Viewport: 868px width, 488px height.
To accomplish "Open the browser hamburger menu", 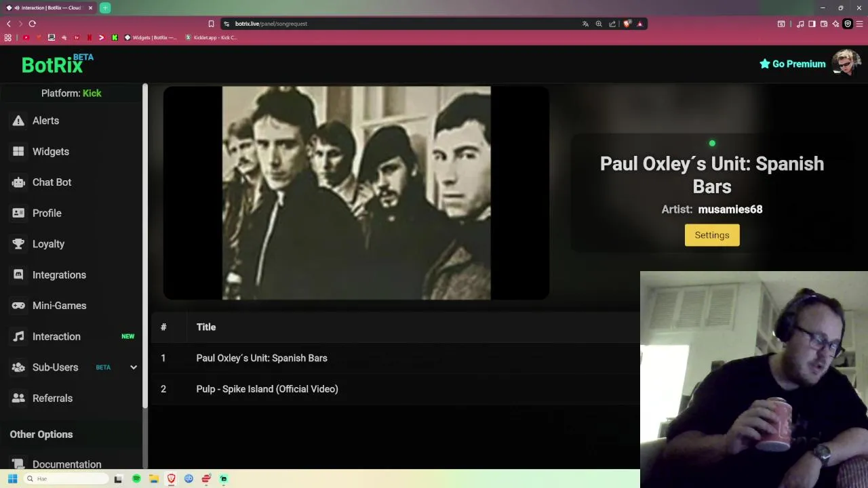I will coord(860,24).
